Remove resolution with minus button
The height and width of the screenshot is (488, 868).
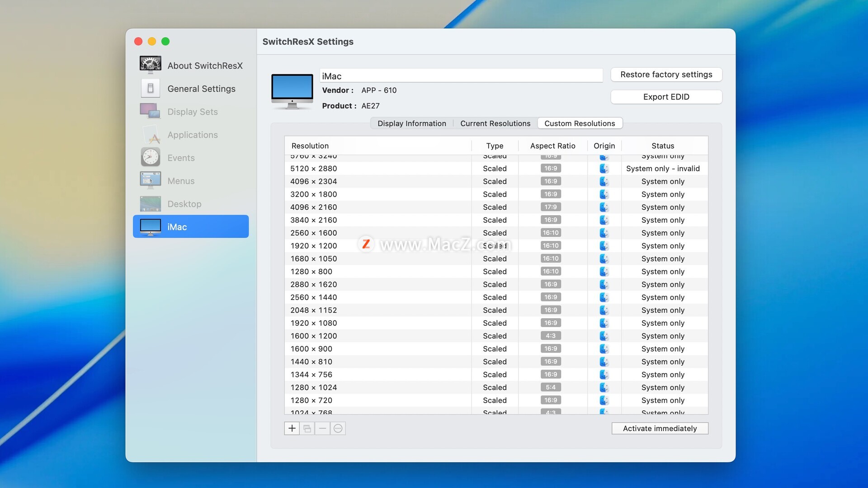click(322, 428)
